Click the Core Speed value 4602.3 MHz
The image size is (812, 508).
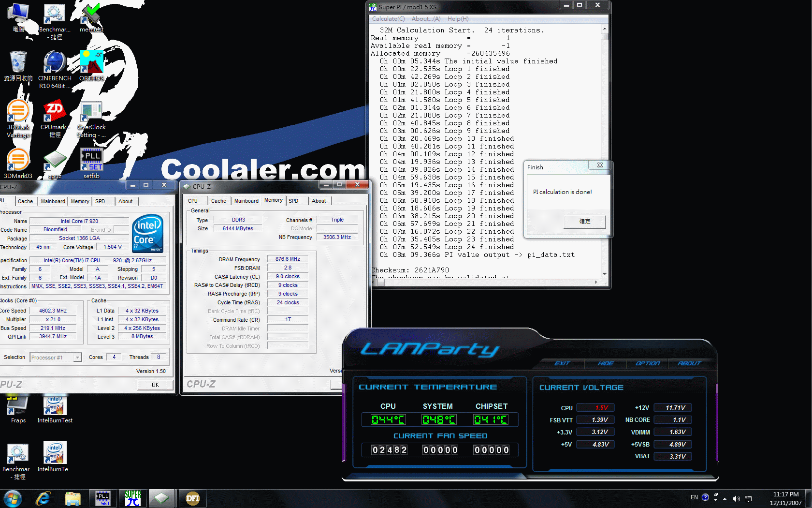tap(53, 311)
